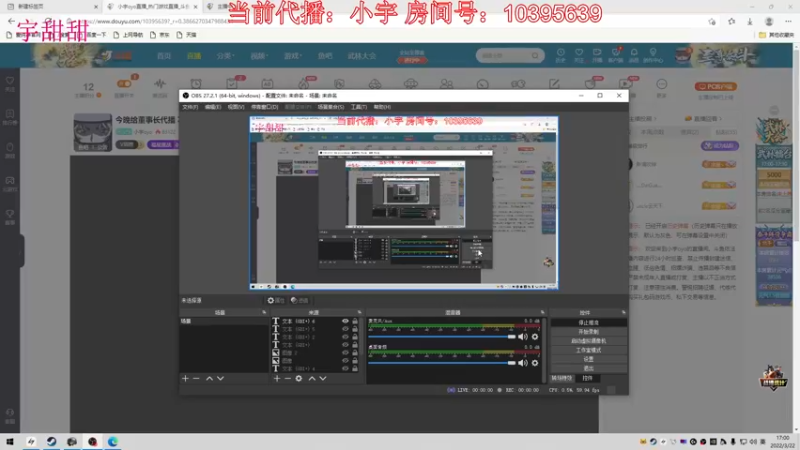Click the Douyu search magnifier icon
The height and width of the screenshot is (450, 800).
point(535,55)
